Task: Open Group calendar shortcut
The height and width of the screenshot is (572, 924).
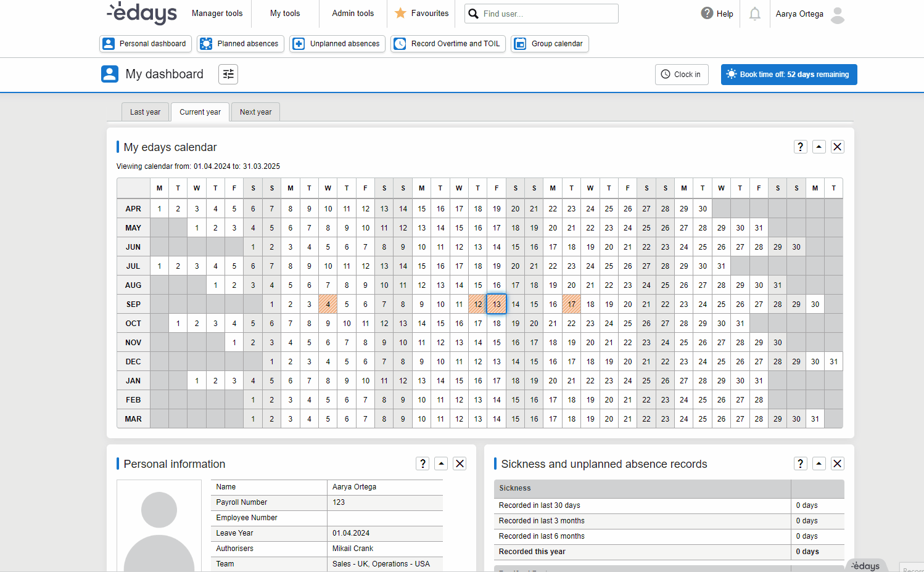Action: pos(550,44)
